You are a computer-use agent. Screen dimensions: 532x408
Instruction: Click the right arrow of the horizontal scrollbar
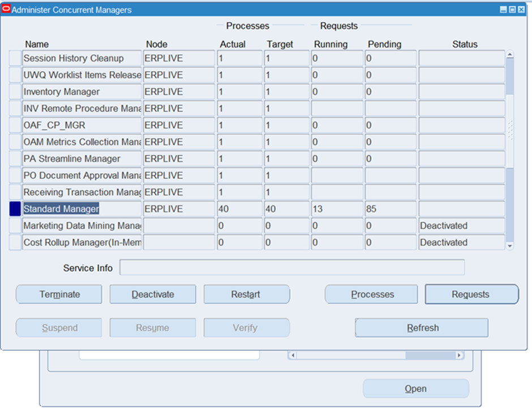click(x=460, y=355)
